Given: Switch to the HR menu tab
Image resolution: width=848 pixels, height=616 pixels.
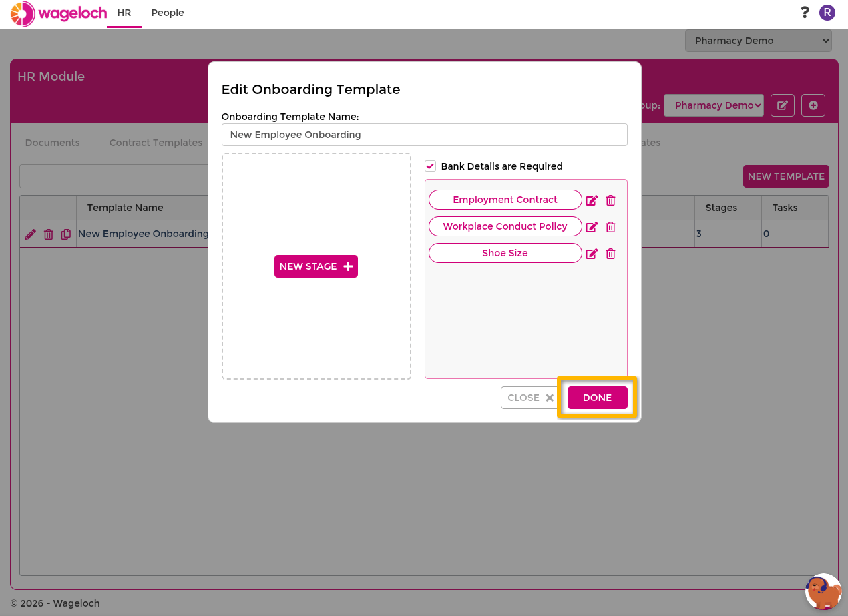Looking at the screenshot, I should pos(124,13).
